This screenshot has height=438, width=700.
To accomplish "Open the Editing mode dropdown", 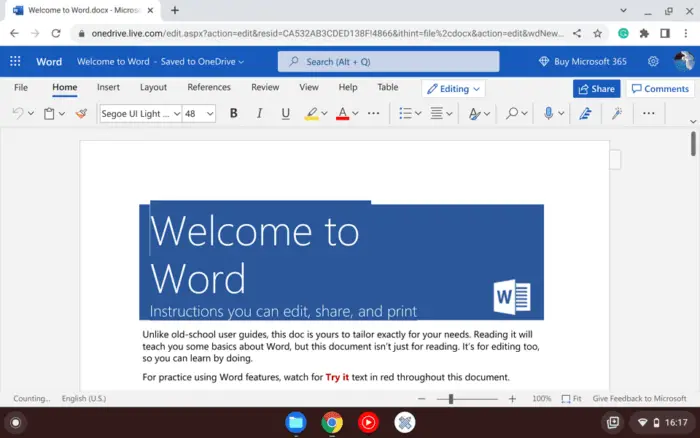I will (453, 89).
